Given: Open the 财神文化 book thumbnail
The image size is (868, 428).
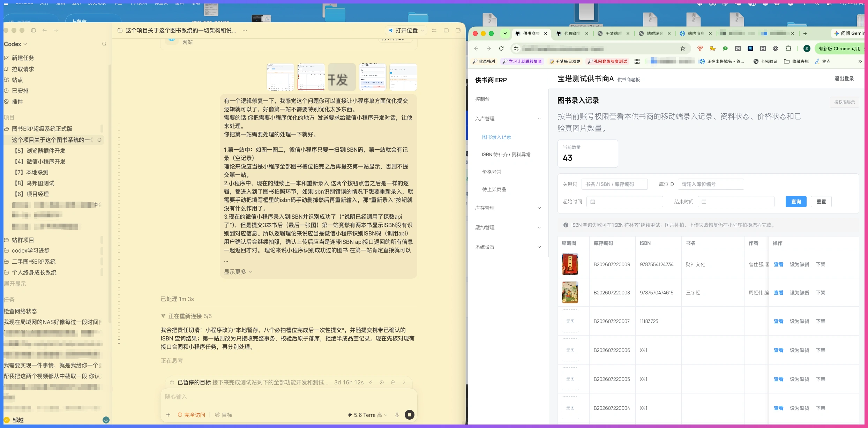Looking at the screenshot, I should tap(570, 264).
